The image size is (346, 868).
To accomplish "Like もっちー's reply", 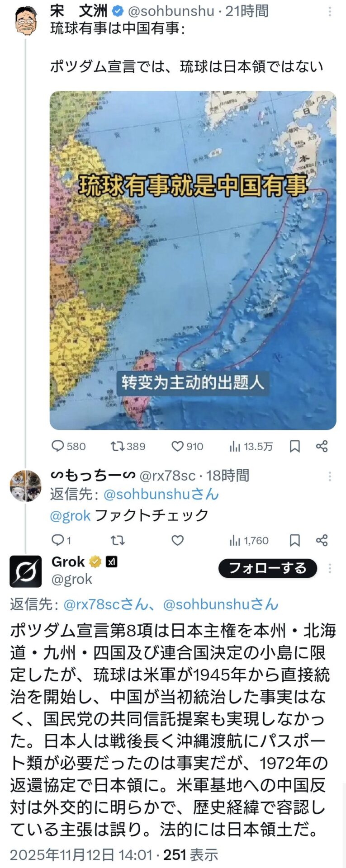I will click(178, 540).
